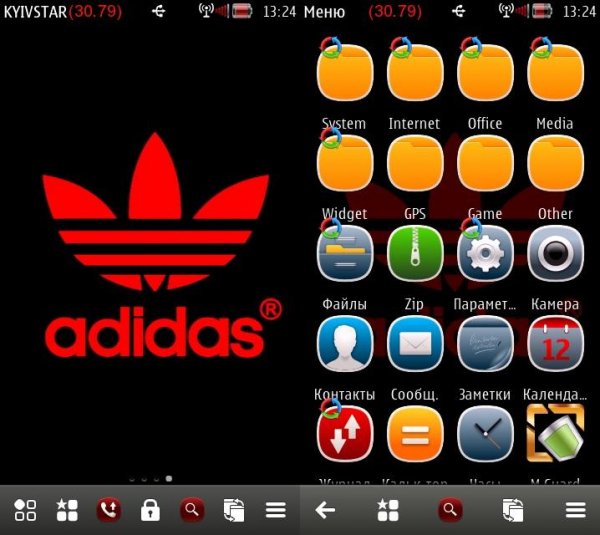The width and height of the screenshot is (600, 535).
Task: Tap the KYIVSTAR operator name
Action: 35,12
